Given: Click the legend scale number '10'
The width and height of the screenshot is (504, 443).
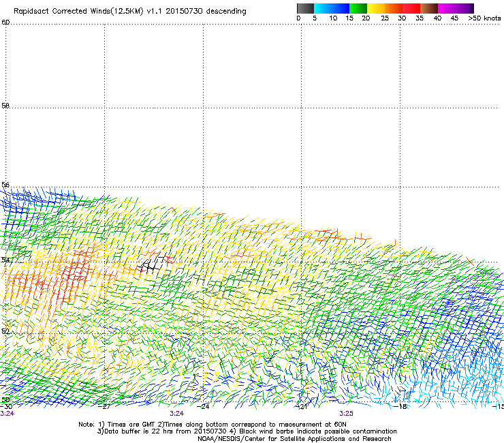Looking at the screenshot, I should coord(333,18).
